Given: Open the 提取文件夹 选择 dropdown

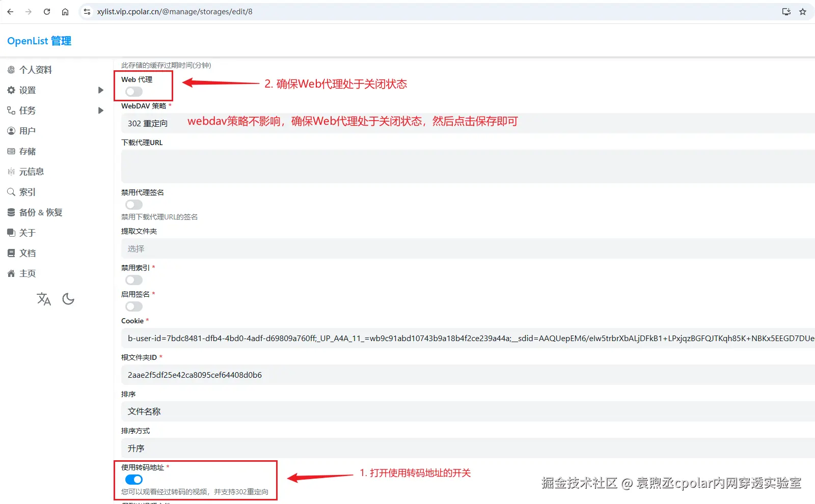Looking at the screenshot, I should pyautogui.click(x=468, y=248).
